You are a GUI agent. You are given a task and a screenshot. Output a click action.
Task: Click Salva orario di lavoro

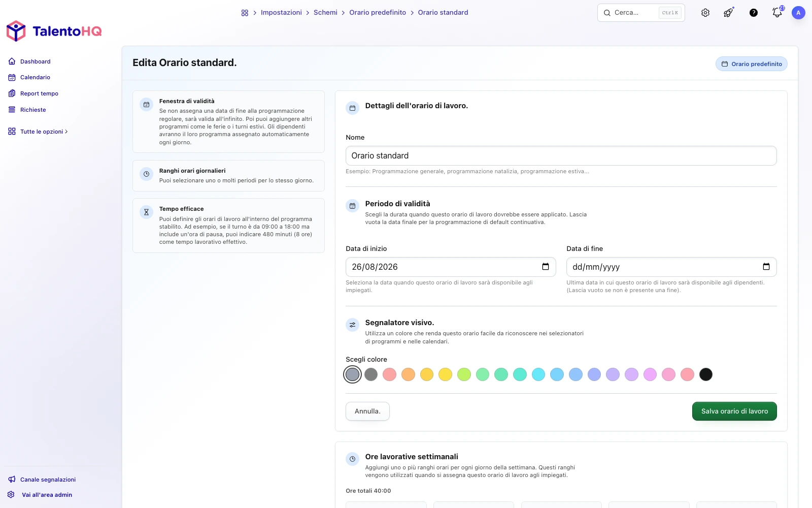(x=734, y=411)
